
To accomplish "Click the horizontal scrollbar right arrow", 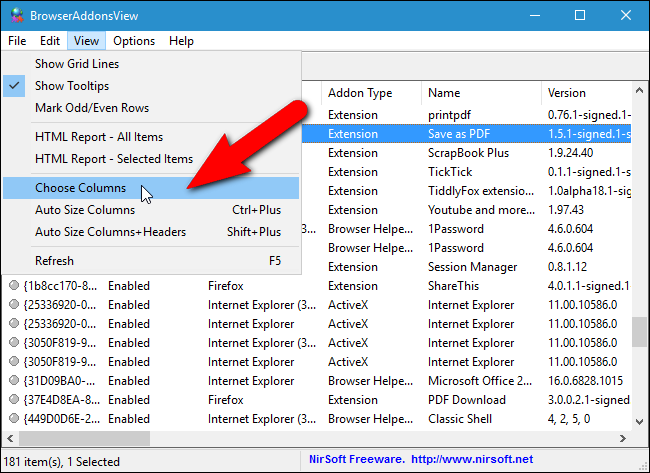I will [x=623, y=438].
